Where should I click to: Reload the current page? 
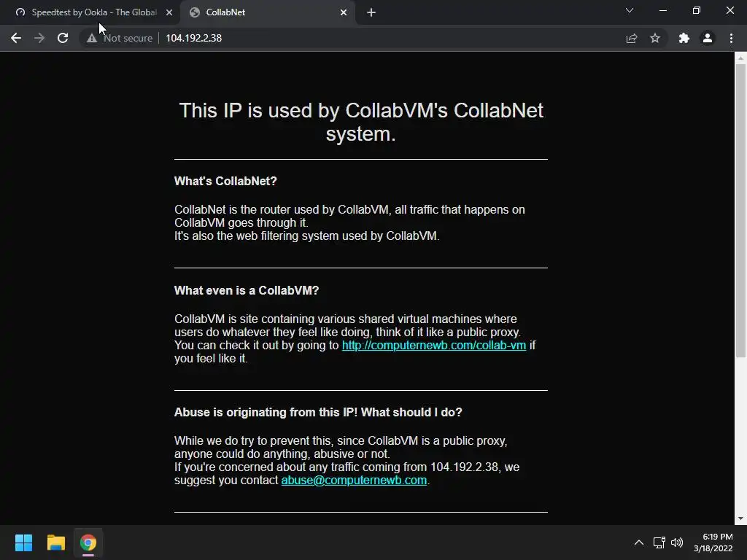(63, 38)
